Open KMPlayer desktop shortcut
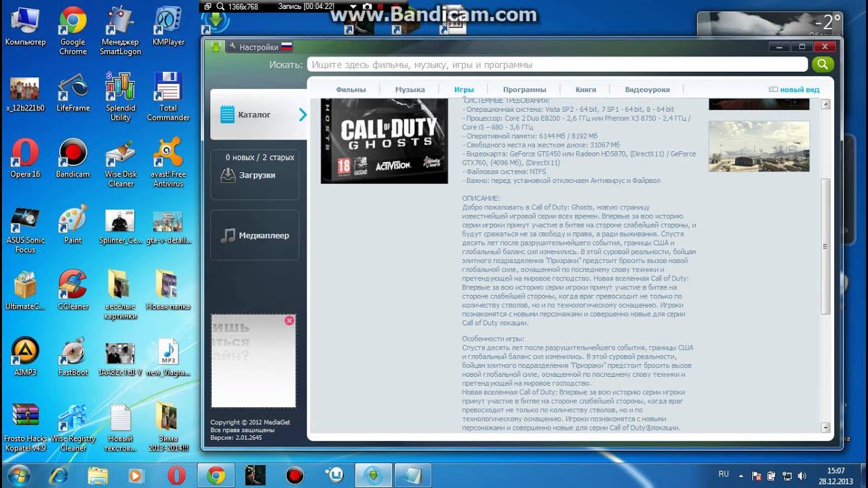This screenshot has height=488, width=868. coord(168,27)
